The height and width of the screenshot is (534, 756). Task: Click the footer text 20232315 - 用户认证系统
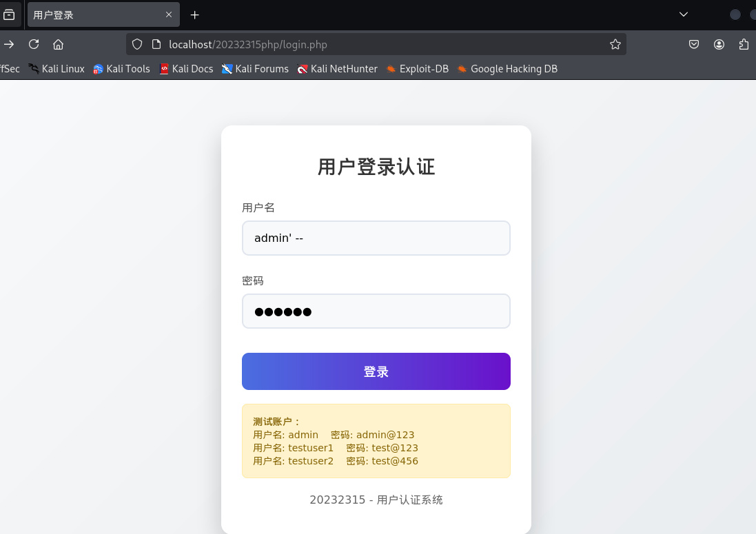pos(376,500)
